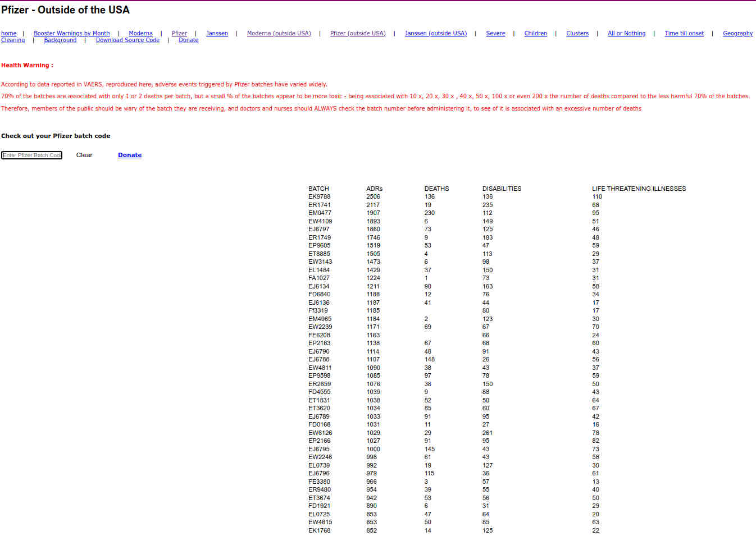Select batch code EW4109
The image size is (756, 536).
pos(320,222)
